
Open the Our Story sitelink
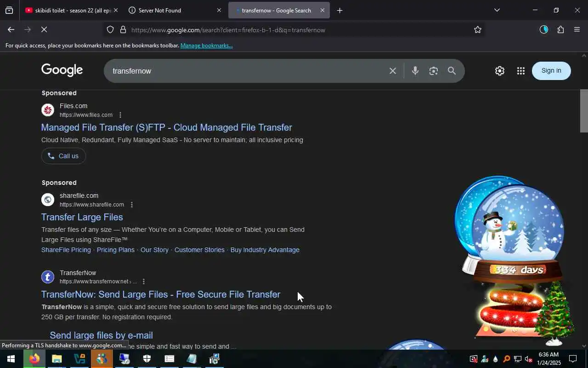tap(154, 250)
